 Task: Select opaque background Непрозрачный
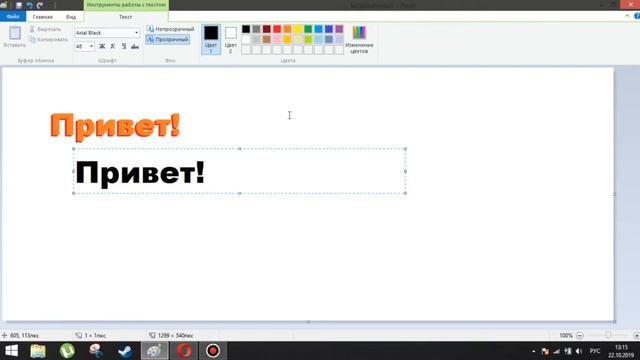tap(171, 29)
